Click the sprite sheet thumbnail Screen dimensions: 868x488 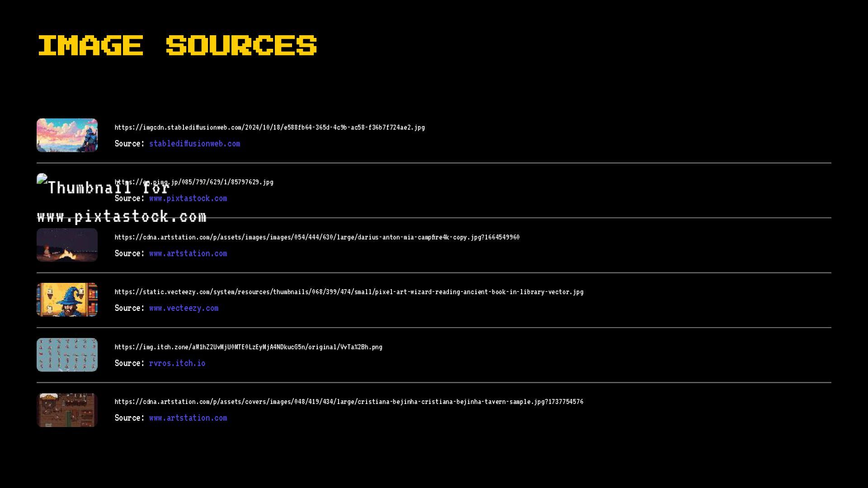tap(67, 355)
